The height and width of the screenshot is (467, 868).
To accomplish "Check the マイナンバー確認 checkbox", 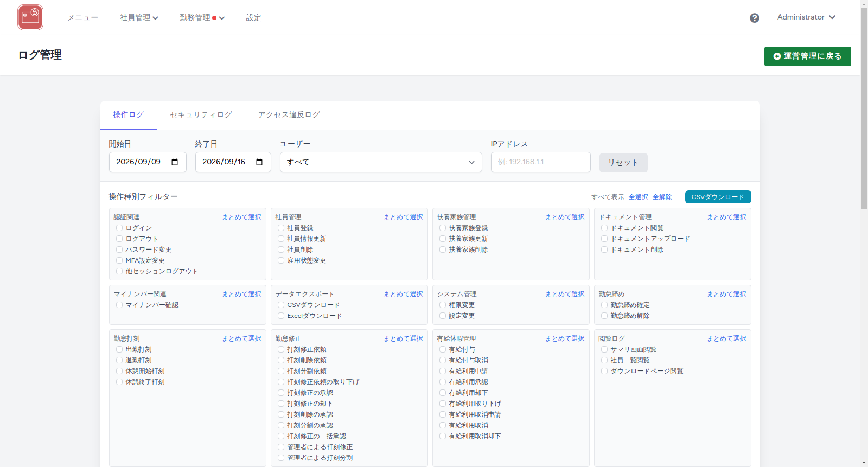I will (119, 305).
